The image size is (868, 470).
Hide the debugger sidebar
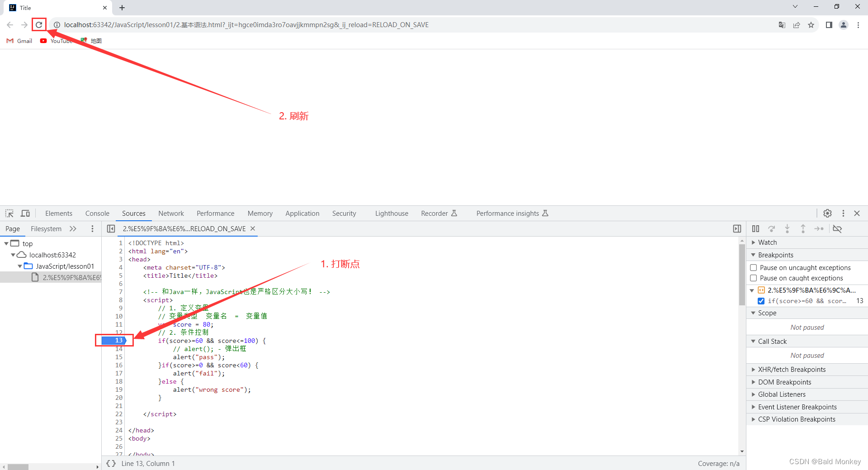click(x=737, y=229)
